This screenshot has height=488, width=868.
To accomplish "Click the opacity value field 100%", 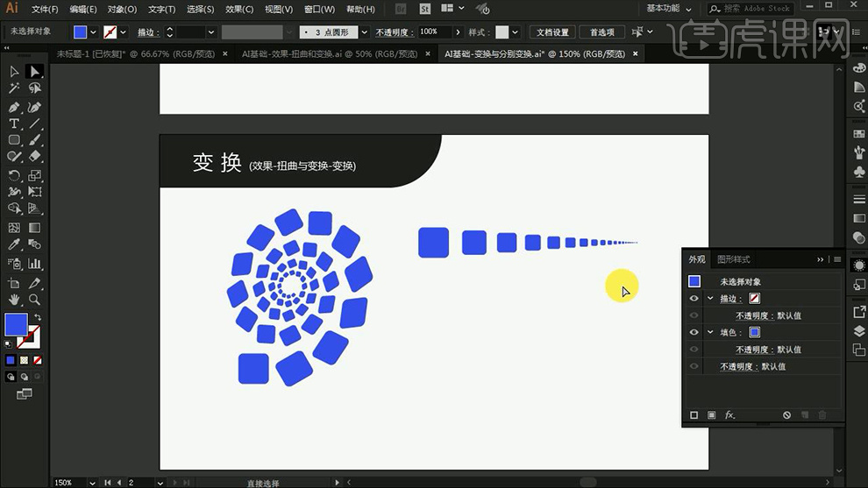I will tap(436, 32).
